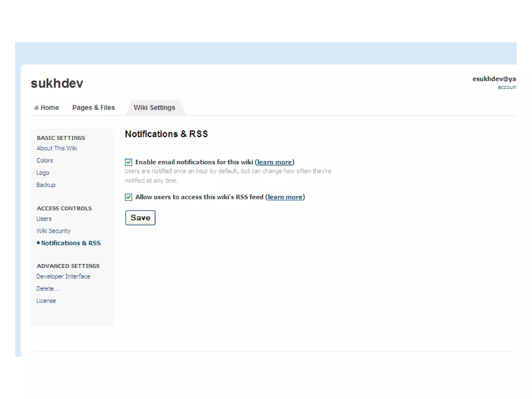This screenshot has width=532, height=399.
Task: Click the account link under email
Action: [x=507, y=87]
